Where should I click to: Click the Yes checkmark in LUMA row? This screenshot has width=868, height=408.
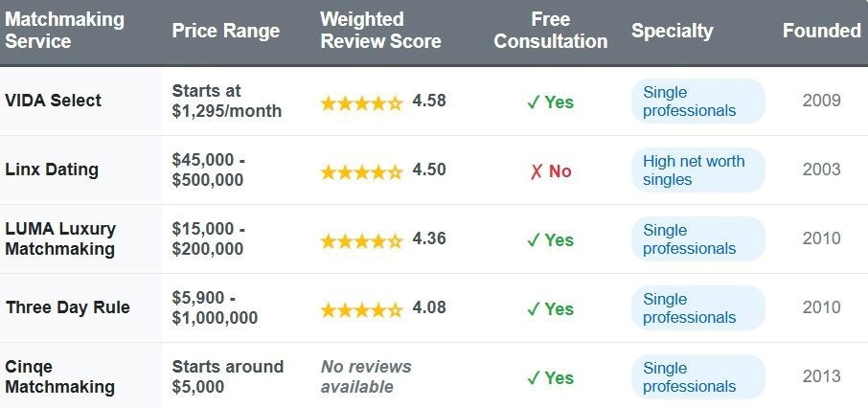pos(534,240)
